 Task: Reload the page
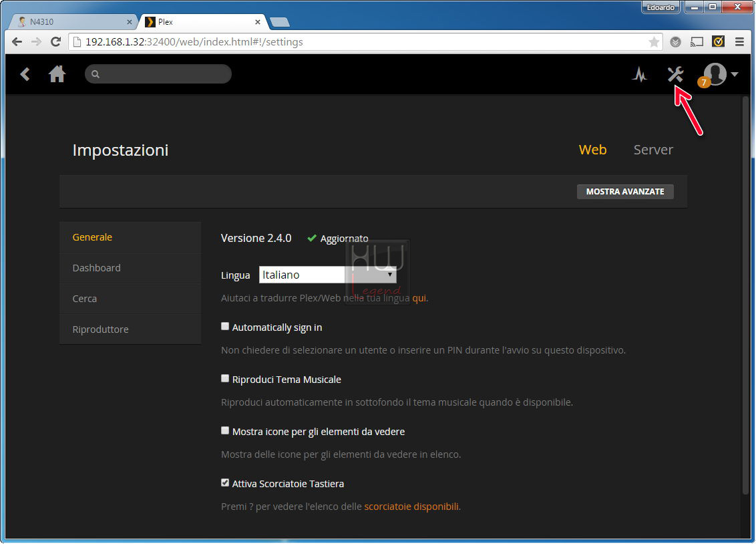(56, 42)
